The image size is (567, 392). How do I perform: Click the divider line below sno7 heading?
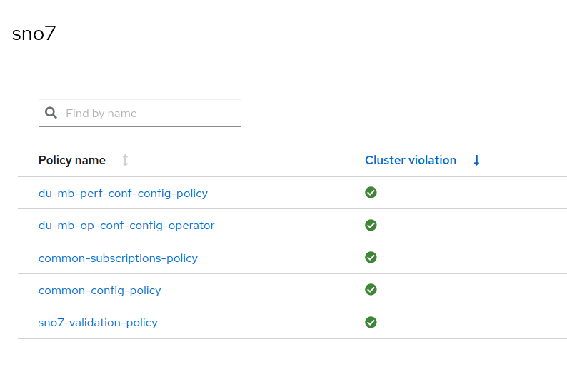point(283,71)
